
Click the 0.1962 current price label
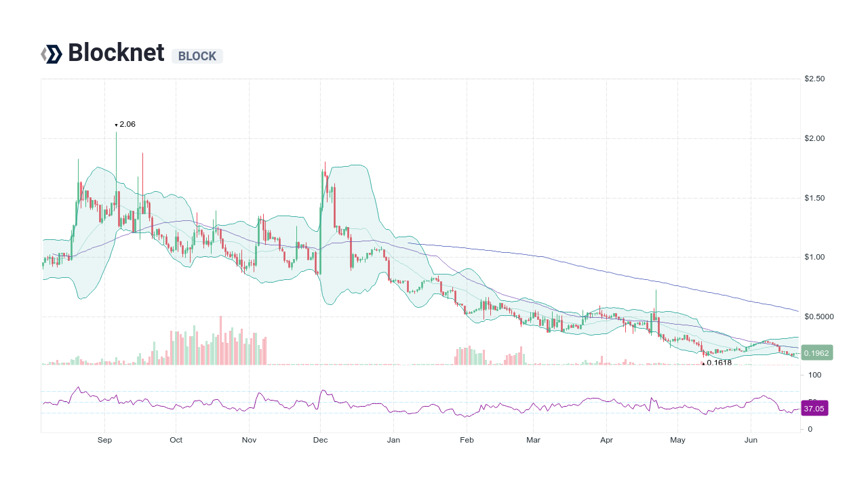816,352
